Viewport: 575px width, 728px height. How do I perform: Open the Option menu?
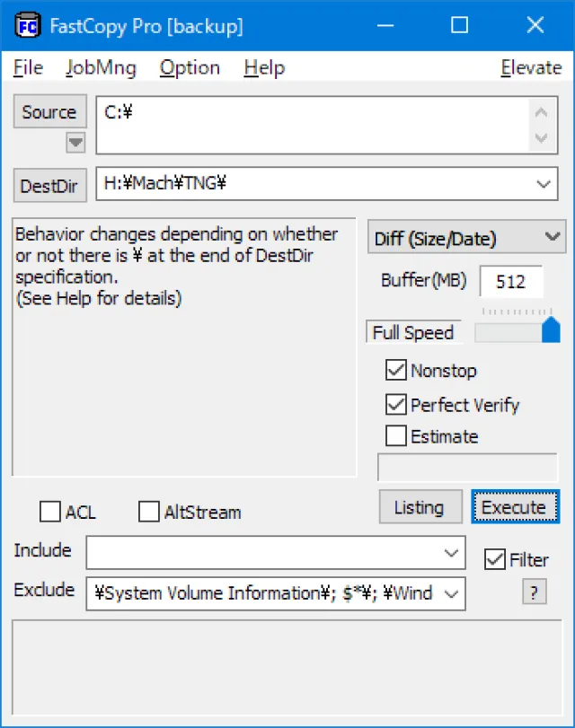pyautogui.click(x=190, y=68)
